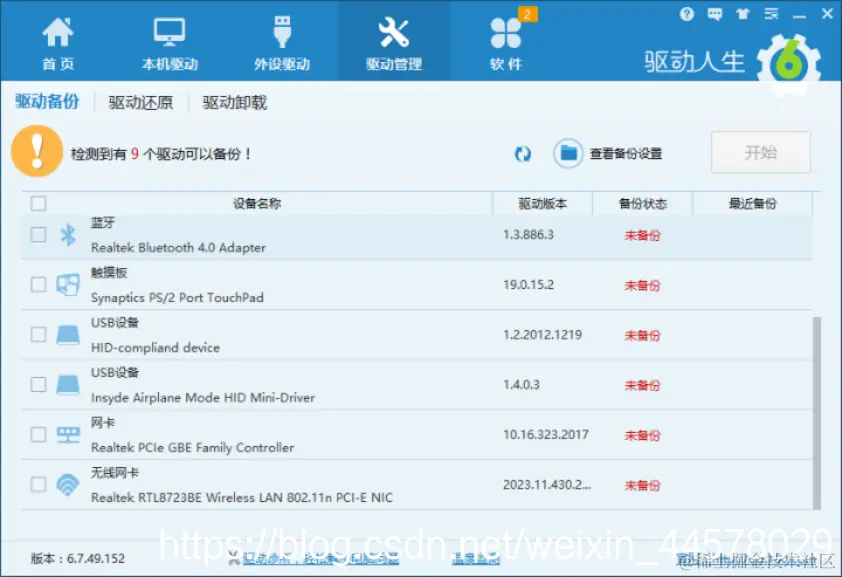Open the 本机驱动 tab

[170, 43]
